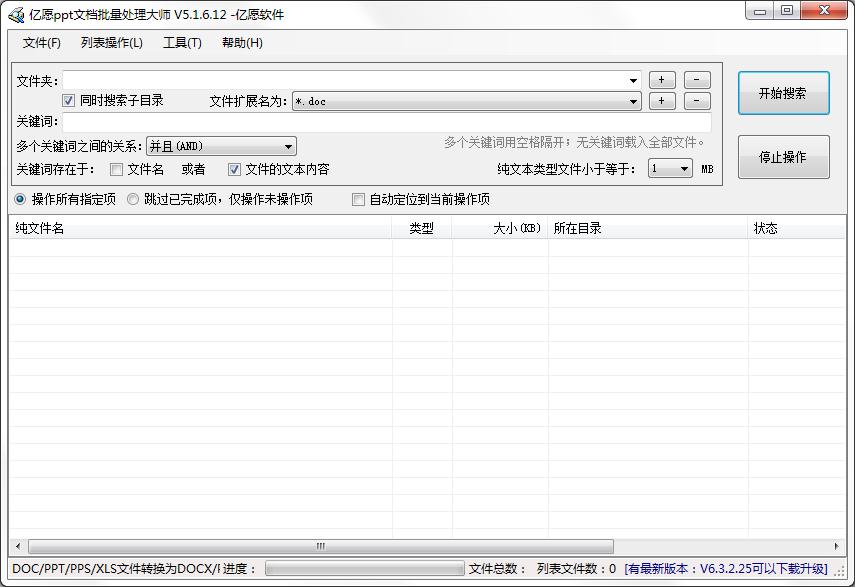Click the minus button beside file extension

coord(697,101)
